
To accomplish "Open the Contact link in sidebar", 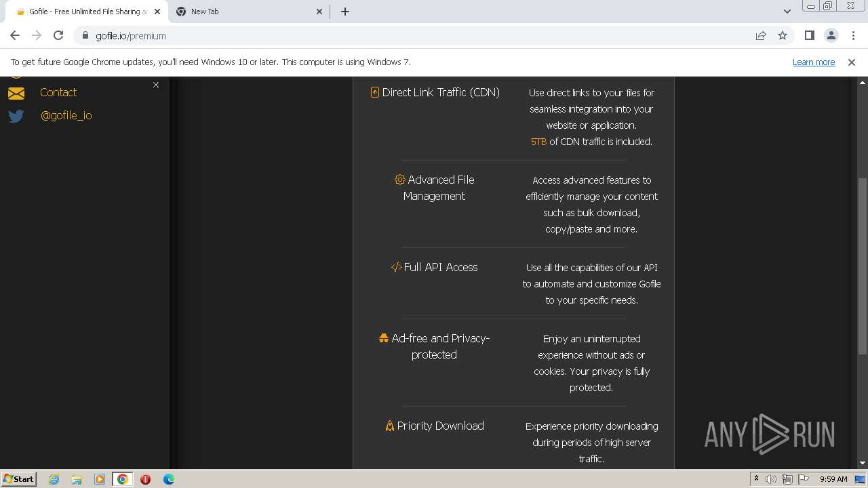I will [x=58, y=92].
